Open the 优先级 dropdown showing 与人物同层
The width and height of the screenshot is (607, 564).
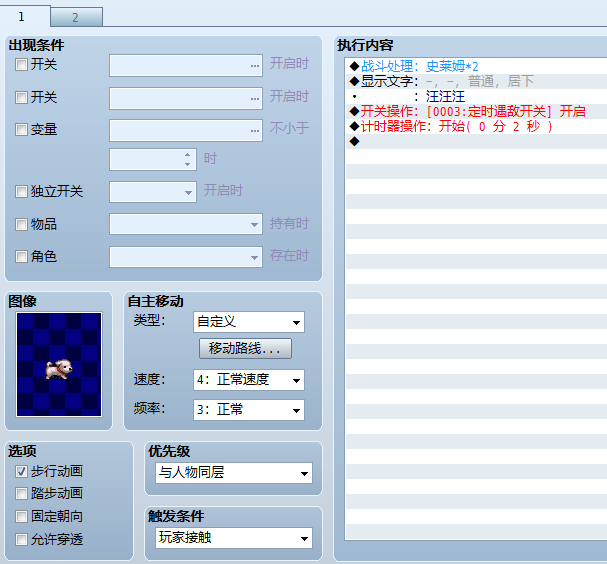(x=234, y=473)
